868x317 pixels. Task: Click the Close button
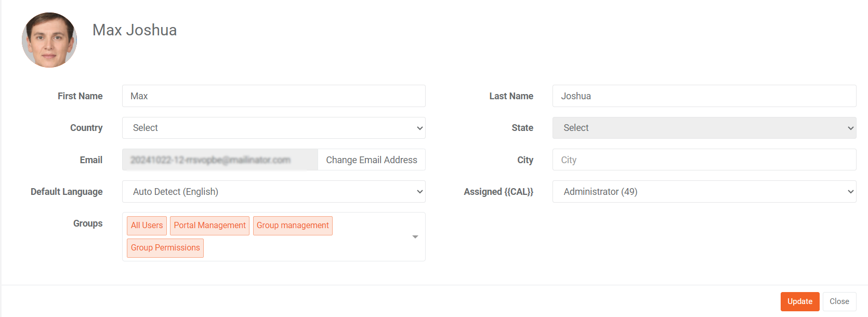839,301
